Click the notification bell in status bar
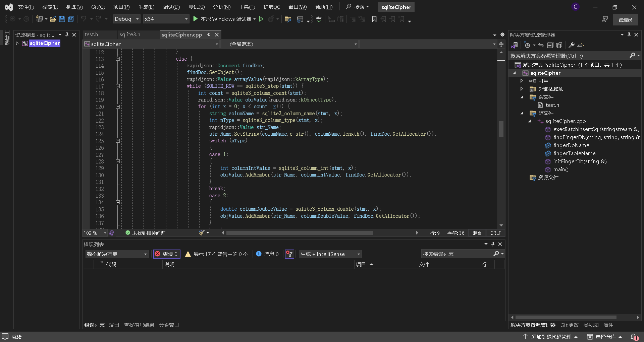This screenshot has width=644, height=342. pos(634,337)
